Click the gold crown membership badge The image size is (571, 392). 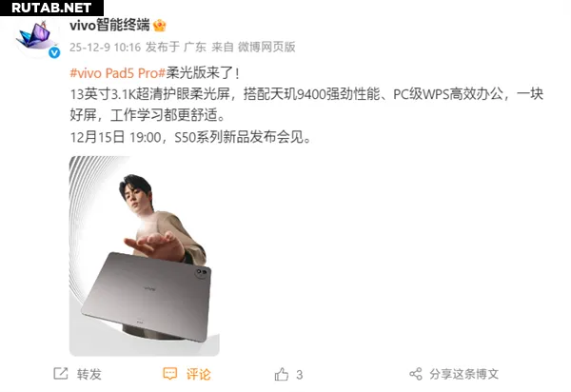click(160, 26)
